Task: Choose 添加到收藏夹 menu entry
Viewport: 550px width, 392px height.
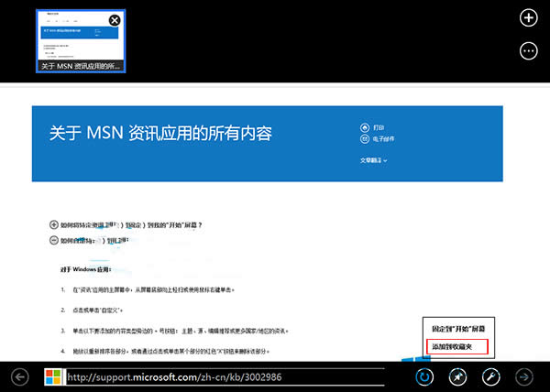Action: (x=457, y=347)
